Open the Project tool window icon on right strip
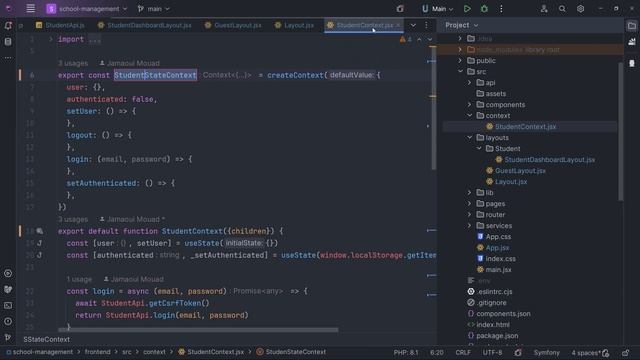640x360 pixels. point(632,26)
